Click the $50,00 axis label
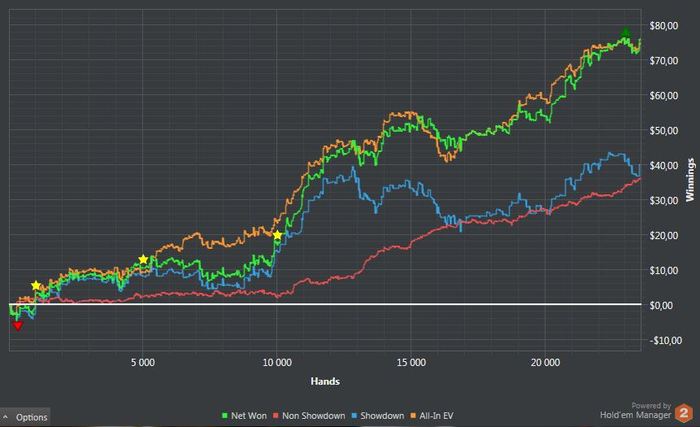Image resolution: width=700 pixels, height=427 pixels. pos(663,130)
